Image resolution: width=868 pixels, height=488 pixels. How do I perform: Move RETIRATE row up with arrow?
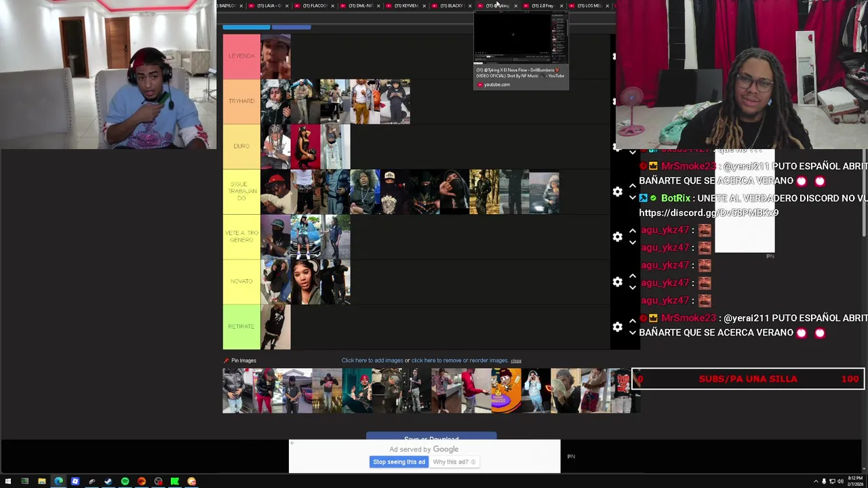(x=633, y=321)
